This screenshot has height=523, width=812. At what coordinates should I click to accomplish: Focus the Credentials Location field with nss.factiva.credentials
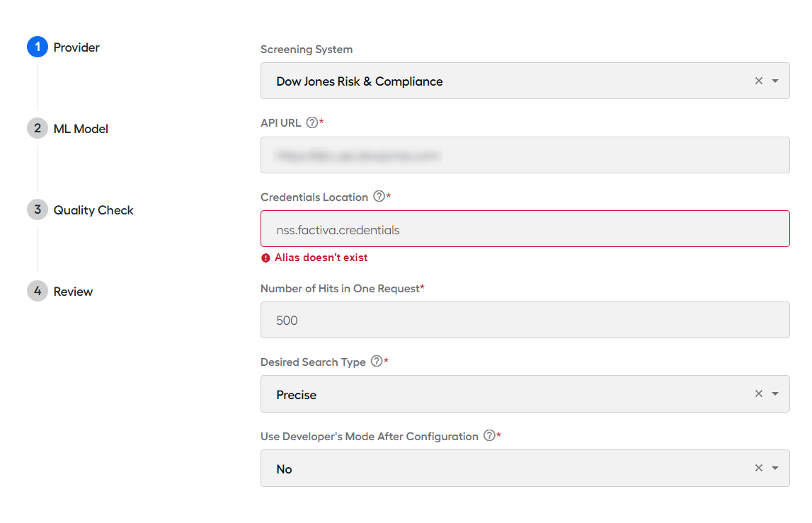click(x=525, y=229)
